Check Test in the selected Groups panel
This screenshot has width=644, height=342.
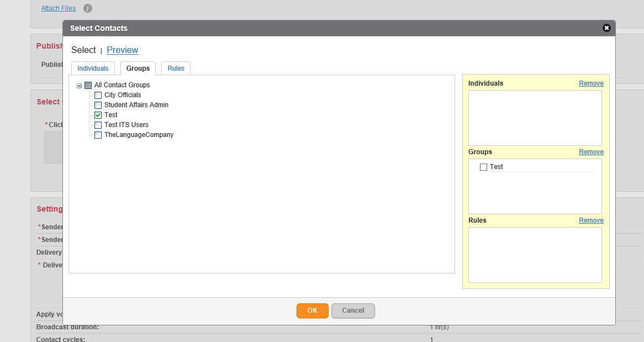point(483,167)
